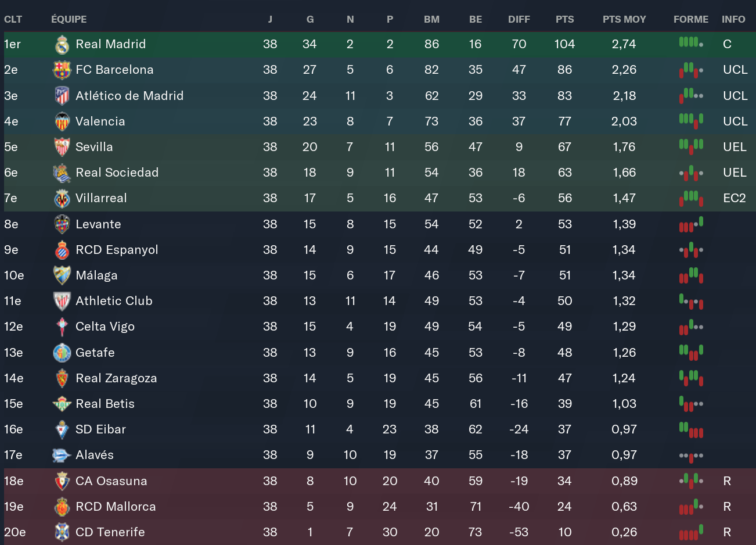The height and width of the screenshot is (545, 756).
Task: Sort table by DIFF column header
Action: click(x=519, y=19)
